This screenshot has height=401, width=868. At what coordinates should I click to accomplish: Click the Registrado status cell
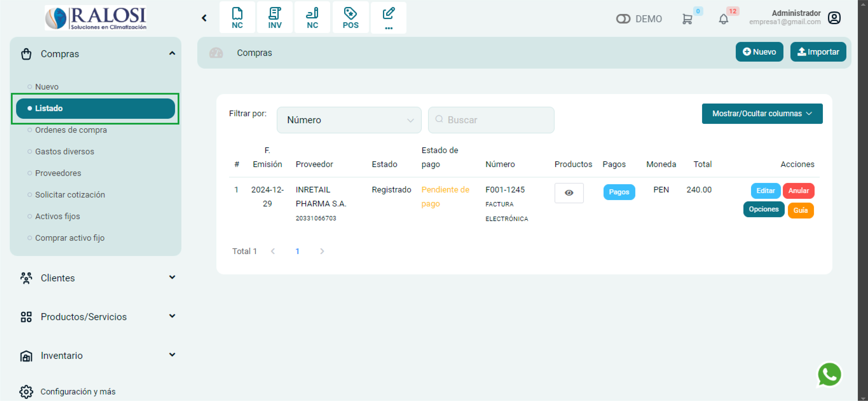click(391, 190)
